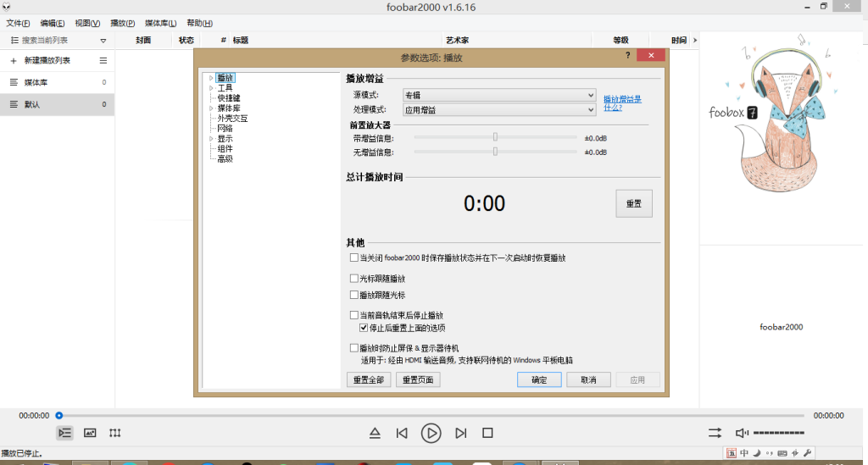Open the new playlist hamburger menu icon
868x465 pixels.
click(x=103, y=60)
